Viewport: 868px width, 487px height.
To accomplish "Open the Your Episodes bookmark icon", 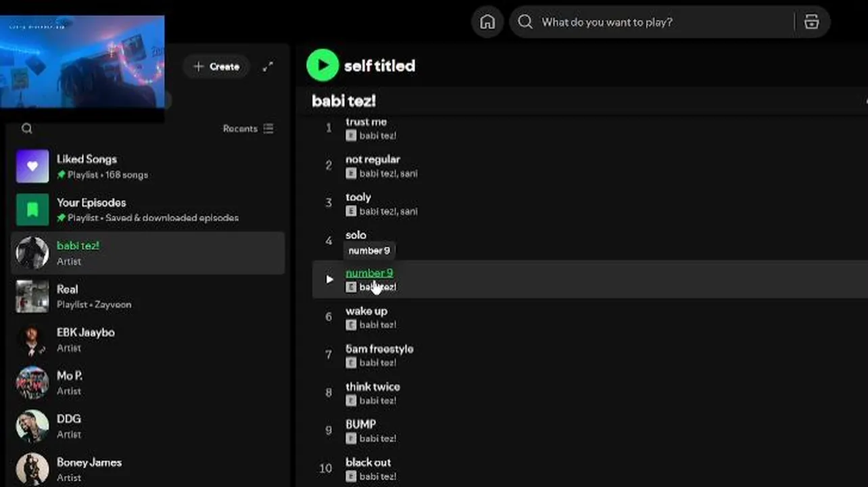I will pyautogui.click(x=32, y=210).
